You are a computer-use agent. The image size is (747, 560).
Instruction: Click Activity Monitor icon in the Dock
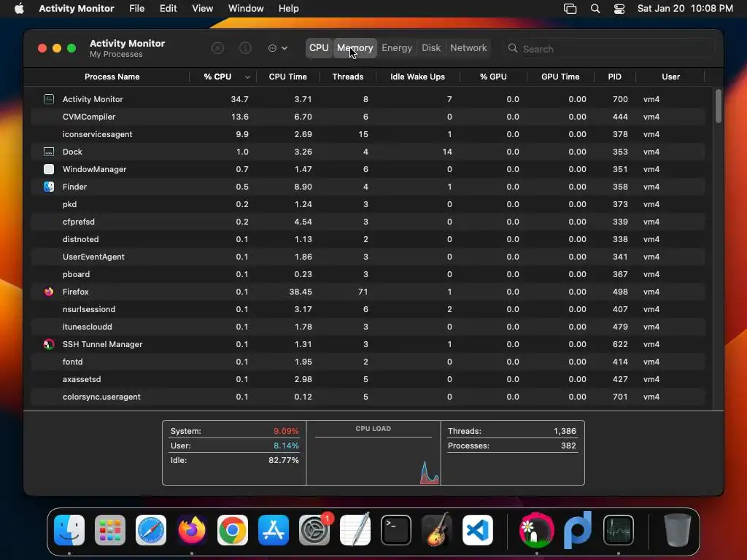619,530
